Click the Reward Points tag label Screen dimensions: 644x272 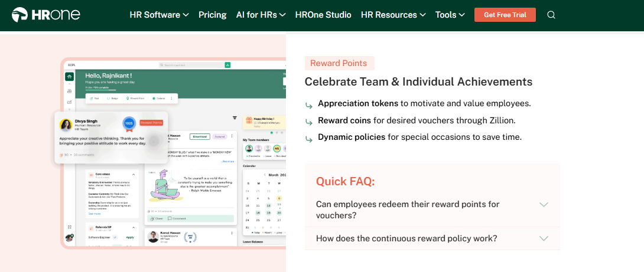pyautogui.click(x=339, y=63)
